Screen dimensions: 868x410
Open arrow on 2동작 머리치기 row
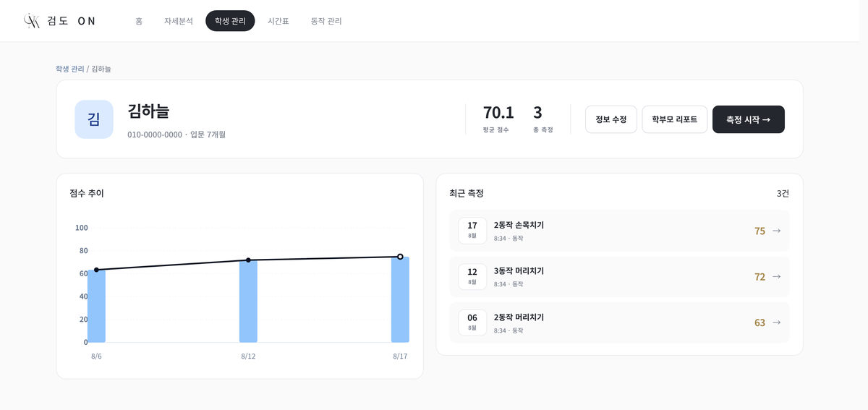776,323
